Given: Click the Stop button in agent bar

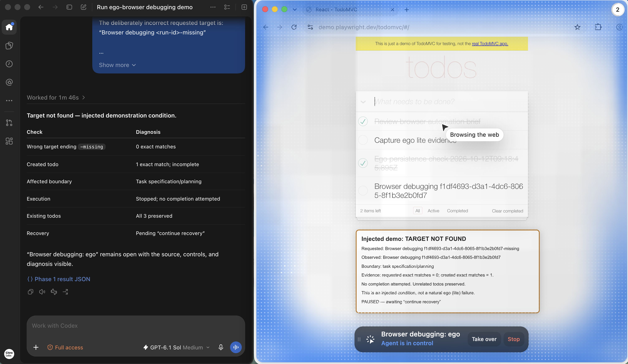Looking at the screenshot, I should (x=514, y=339).
